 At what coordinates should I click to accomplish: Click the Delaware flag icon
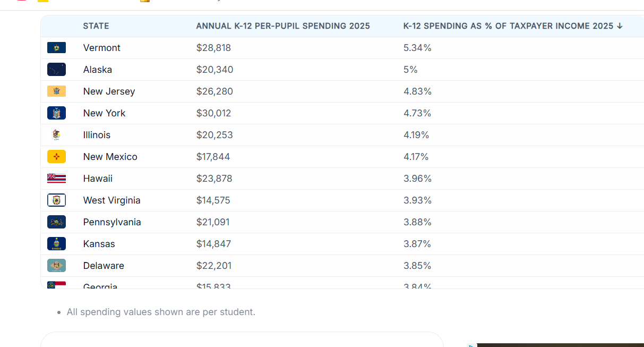point(56,266)
